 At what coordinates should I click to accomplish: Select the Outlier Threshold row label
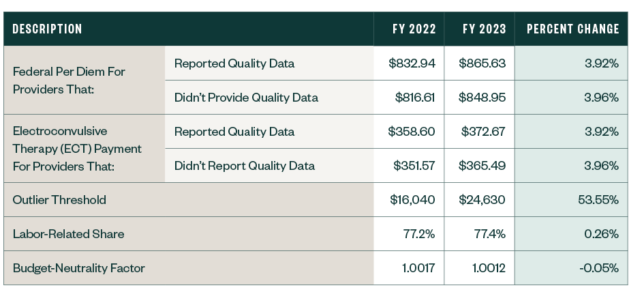pyautogui.click(x=60, y=200)
